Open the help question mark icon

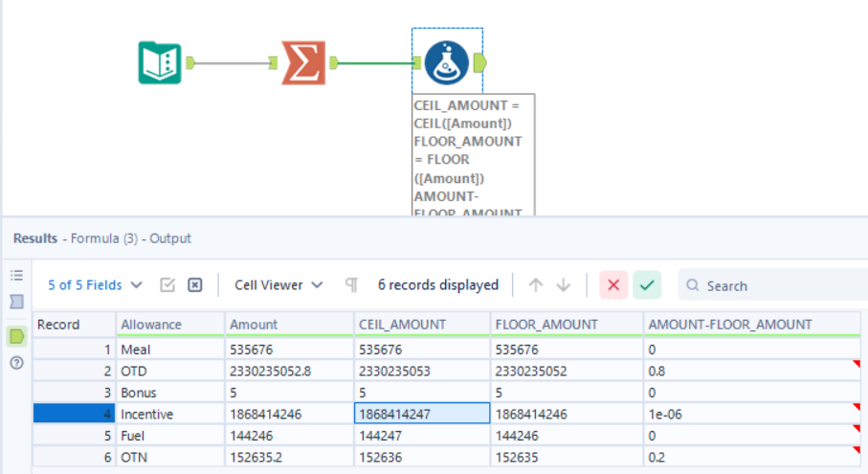click(16, 363)
